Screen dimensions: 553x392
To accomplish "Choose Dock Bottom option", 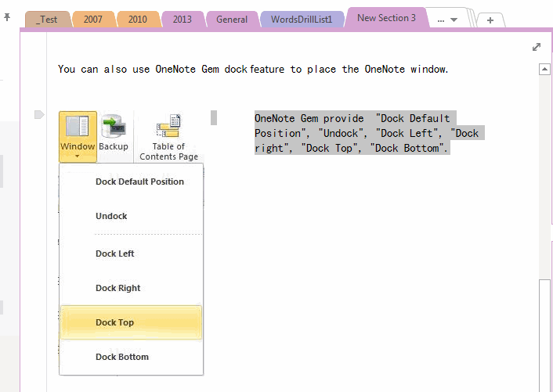I will (x=131, y=357).
